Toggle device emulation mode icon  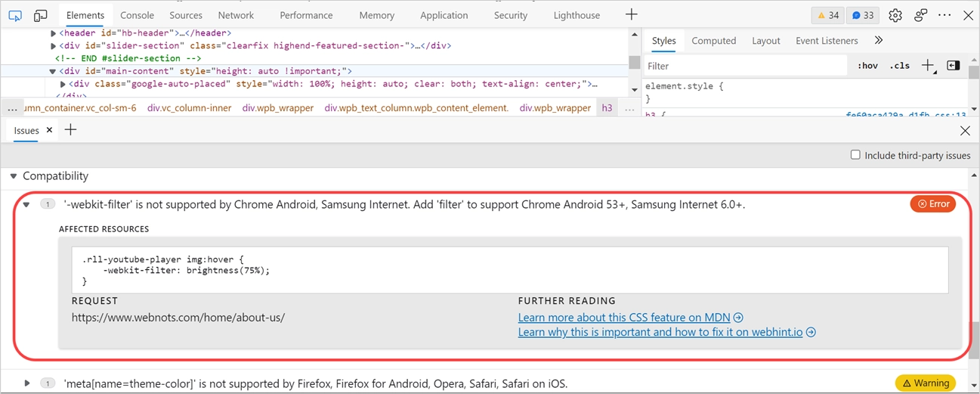coord(41,15)
